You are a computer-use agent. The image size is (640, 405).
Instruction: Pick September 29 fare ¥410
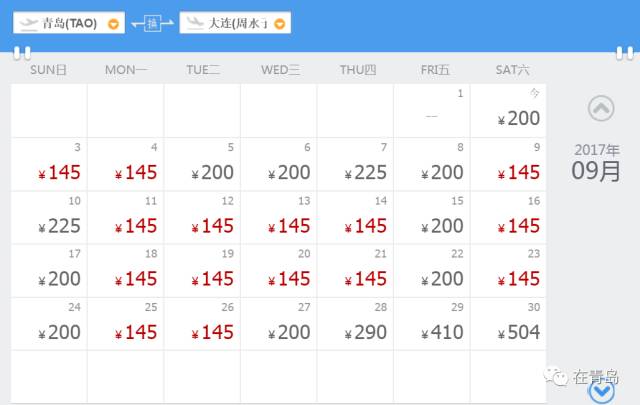[432, 323]
